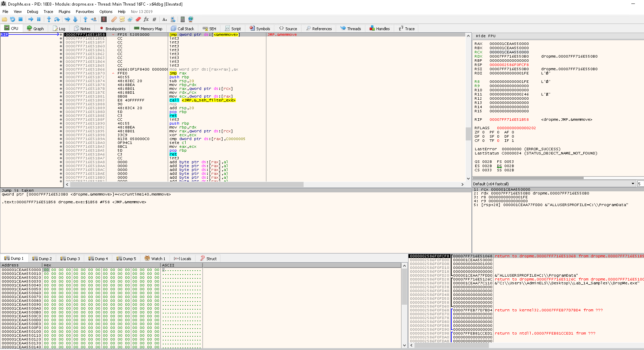
Task: Click disassembly vertical scrollbar thumb
Action: tap(468, 133)
